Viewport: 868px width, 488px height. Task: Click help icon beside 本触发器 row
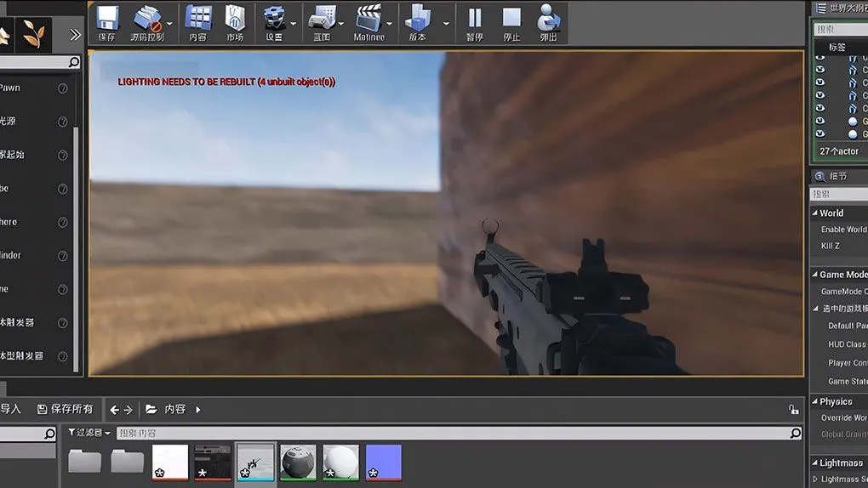(x=63, y=323)
